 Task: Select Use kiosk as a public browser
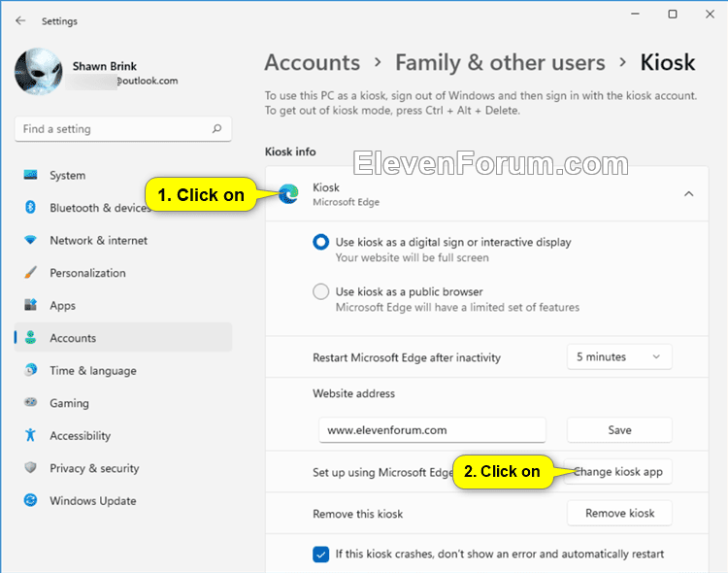pos(321,292)
